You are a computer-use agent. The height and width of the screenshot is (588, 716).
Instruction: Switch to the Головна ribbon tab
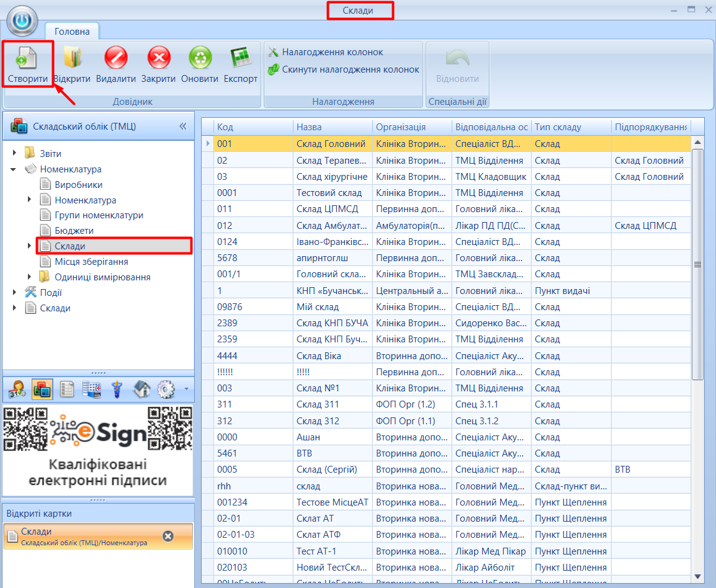pyautogui.click(x=72, y=32)
